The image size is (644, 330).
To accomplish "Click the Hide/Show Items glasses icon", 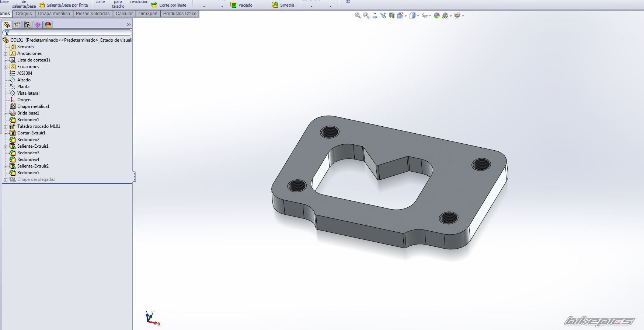I will (425, 15).
